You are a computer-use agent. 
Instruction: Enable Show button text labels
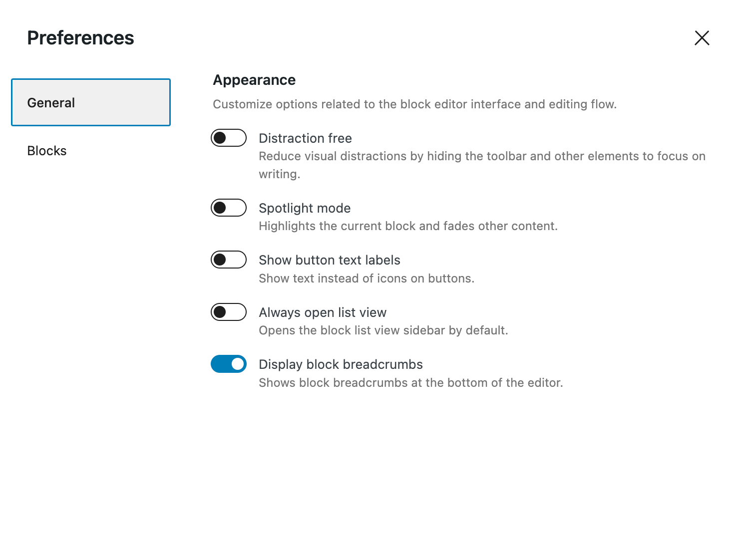tap(229, 260)
